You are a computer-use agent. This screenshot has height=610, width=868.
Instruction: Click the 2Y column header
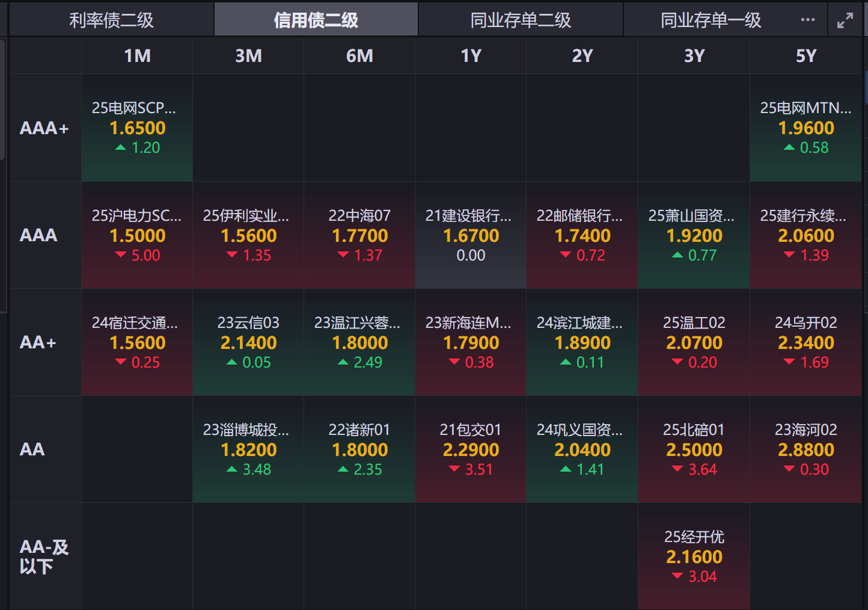tap(582, 56)
